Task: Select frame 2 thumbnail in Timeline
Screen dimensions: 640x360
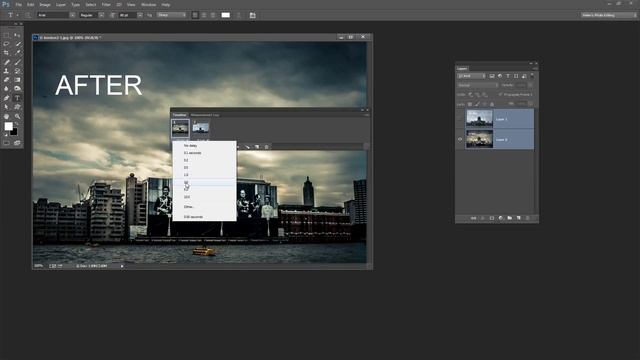Action: (201, 128)
